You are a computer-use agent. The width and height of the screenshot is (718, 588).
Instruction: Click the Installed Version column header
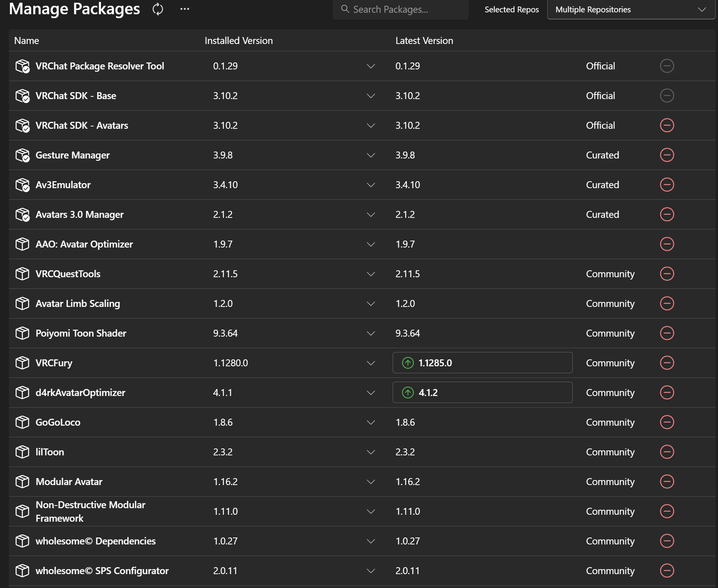click(x=239, y=40)
